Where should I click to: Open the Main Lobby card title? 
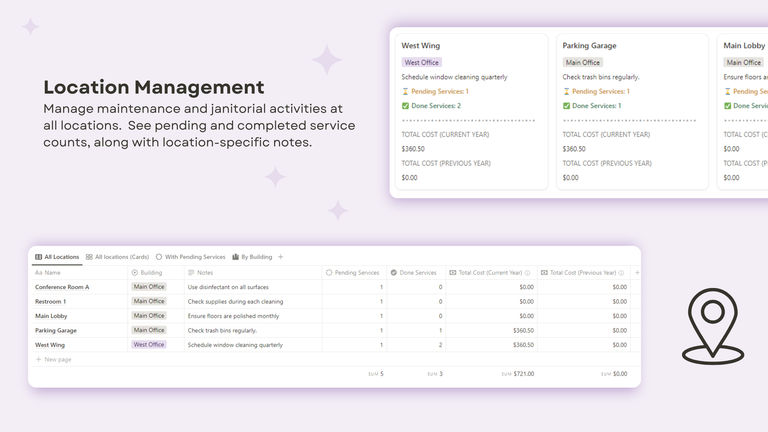coord(744,46)
